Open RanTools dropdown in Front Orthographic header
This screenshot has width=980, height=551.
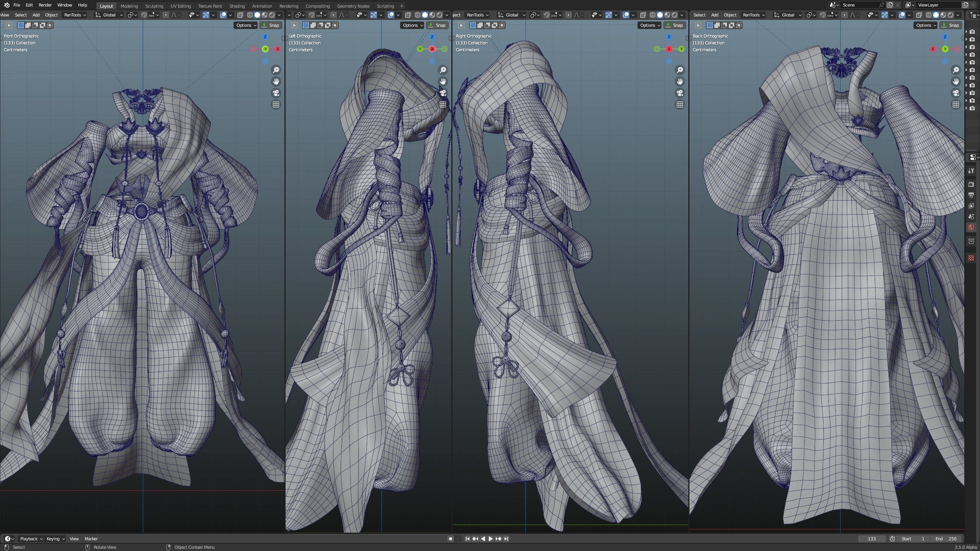click(75, 15)
